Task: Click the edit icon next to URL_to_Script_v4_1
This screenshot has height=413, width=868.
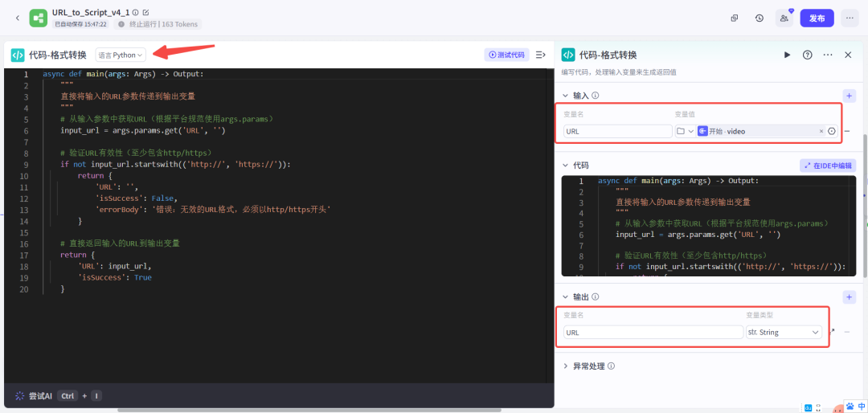Action: [145, 13]
